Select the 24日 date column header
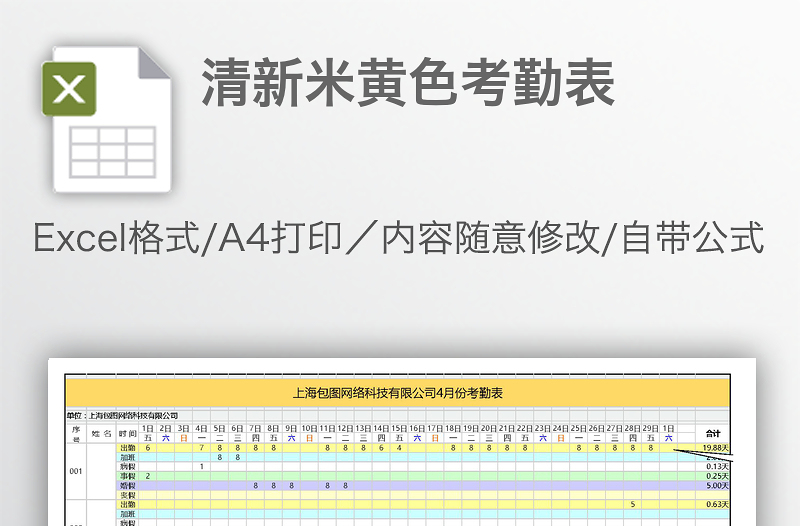Viewport: 800px width, 526px height. (561, 433)
